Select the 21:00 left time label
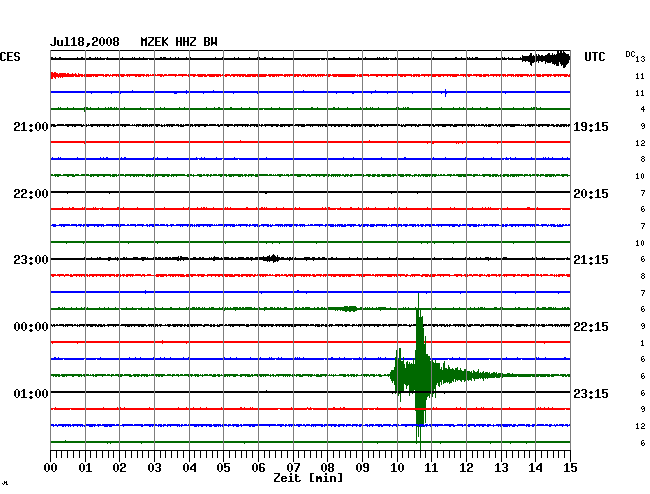This screenshot has width=650, height=494. pyautogui.click(x=31, y=126)
